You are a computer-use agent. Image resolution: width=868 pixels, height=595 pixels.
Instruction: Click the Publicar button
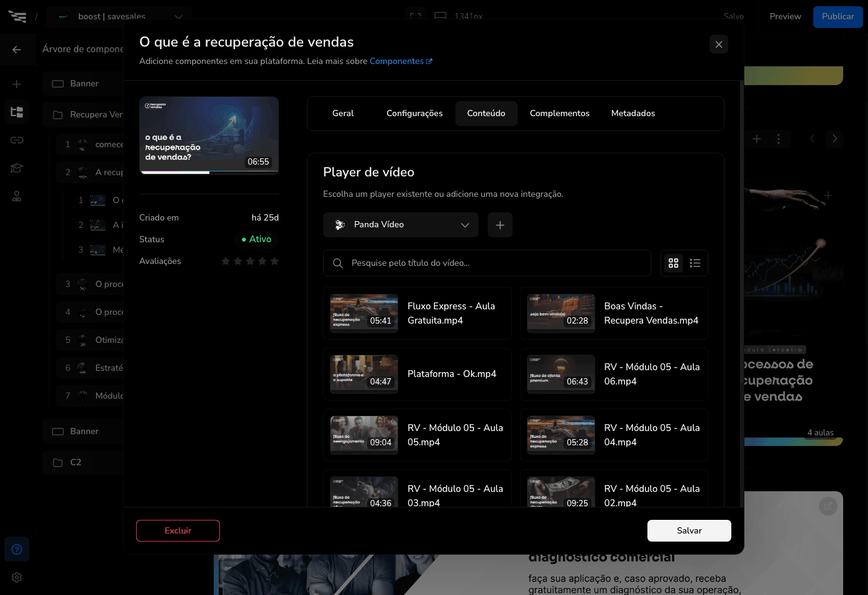[x=838, y=17]
